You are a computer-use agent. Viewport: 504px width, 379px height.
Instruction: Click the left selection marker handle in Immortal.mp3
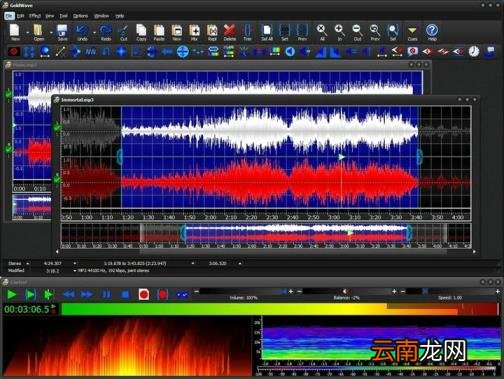119,157
